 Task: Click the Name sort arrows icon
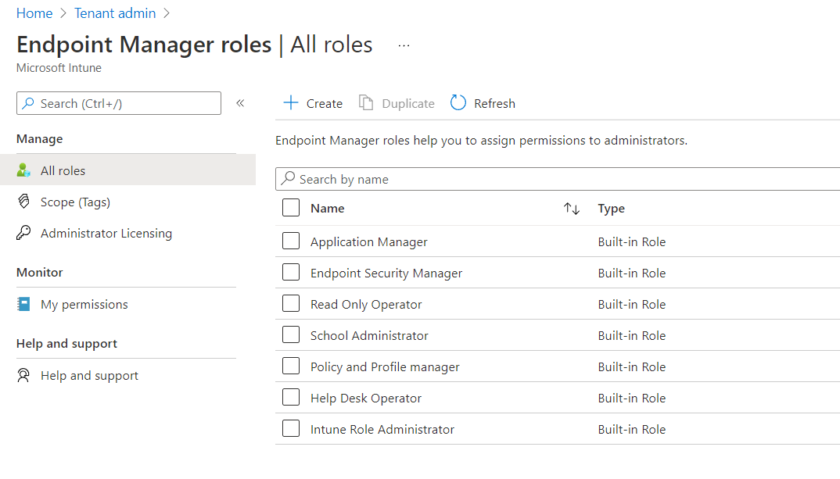click(x=572, y=208)
